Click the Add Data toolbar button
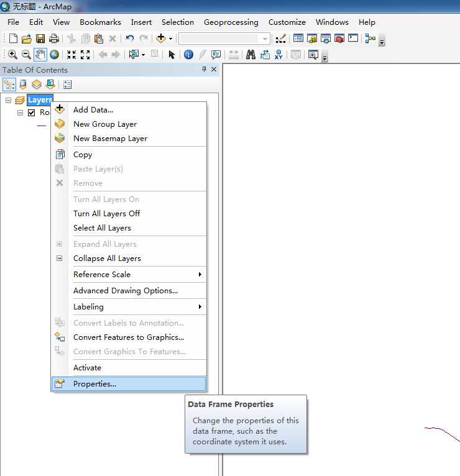 pos(160,39)
